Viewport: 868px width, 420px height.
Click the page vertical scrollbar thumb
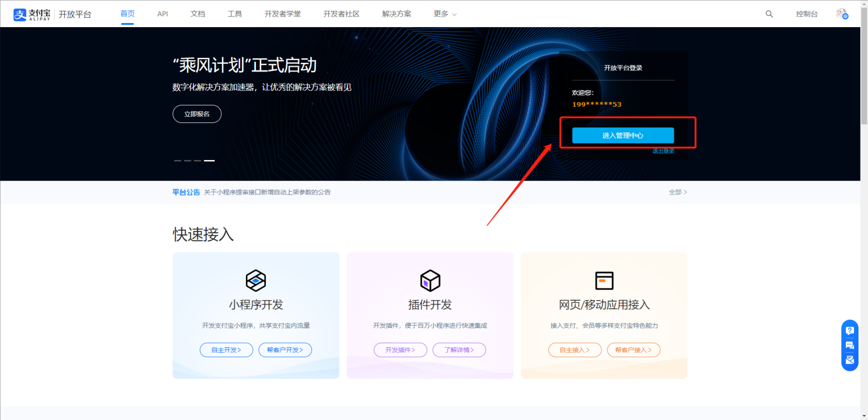click(x=864, y=65)
